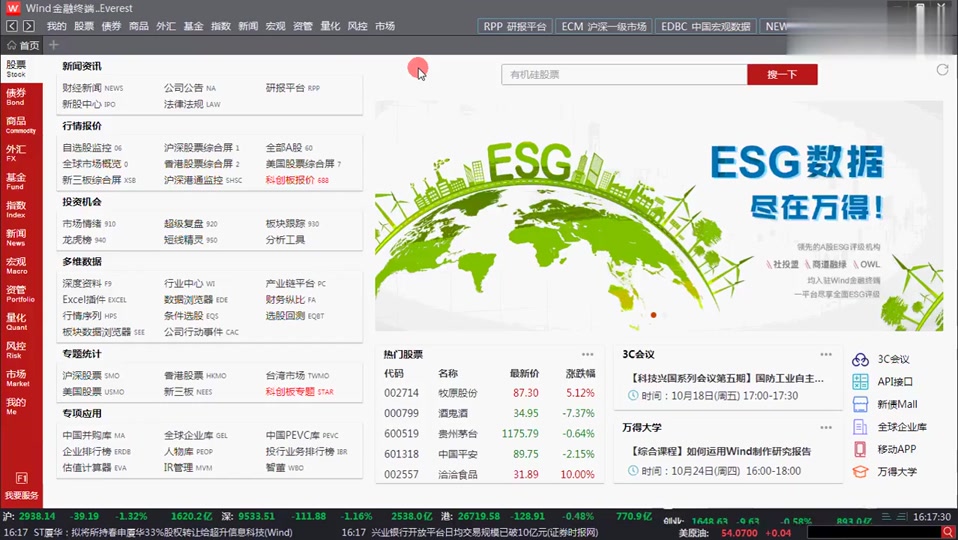Open 科创板报价 688 link
This screenshot has height=540, width=958.
point(297,180)
